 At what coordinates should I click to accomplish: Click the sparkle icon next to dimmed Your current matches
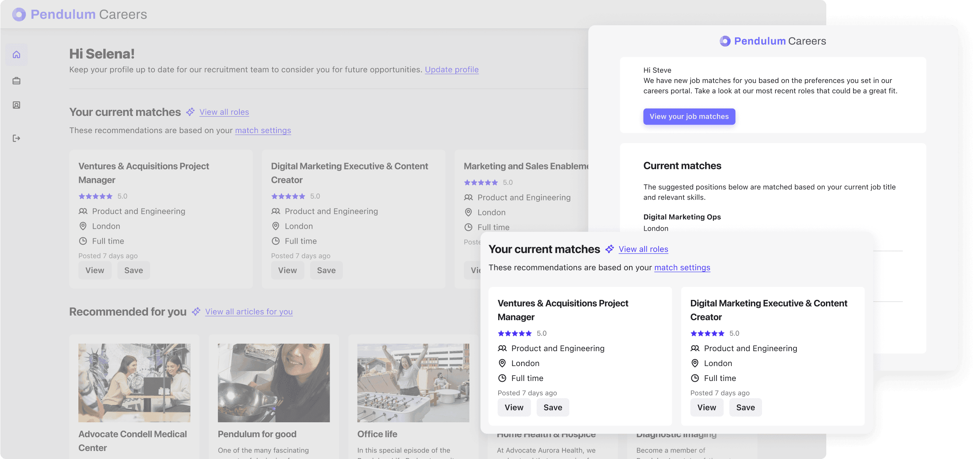[190, 112]
